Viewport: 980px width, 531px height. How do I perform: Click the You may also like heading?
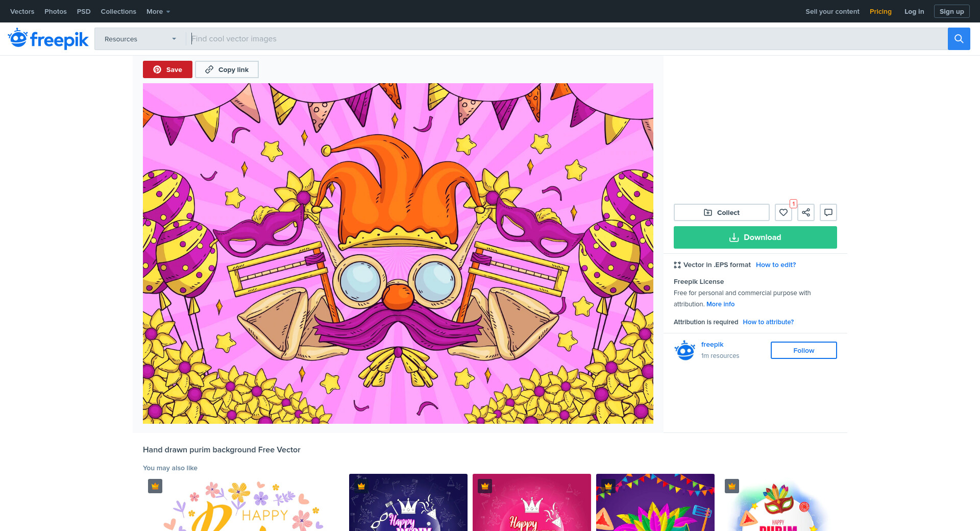[x=170, y=468]
